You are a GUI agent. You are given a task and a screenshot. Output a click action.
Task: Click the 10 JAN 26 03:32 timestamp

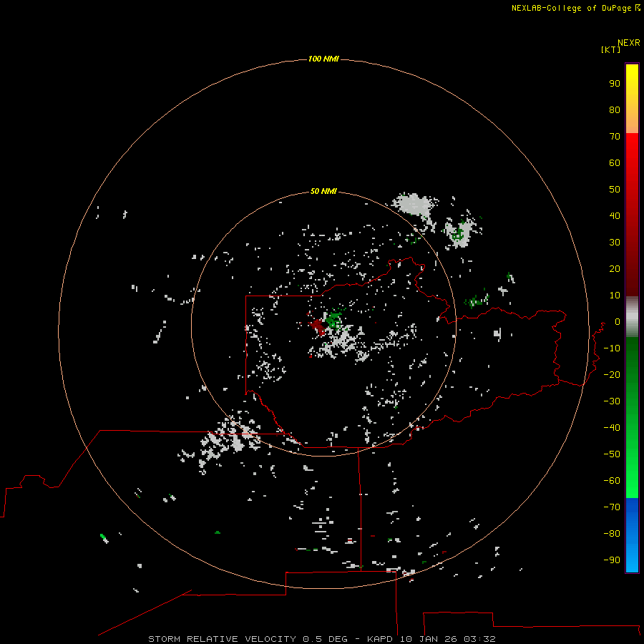[448, 639]
